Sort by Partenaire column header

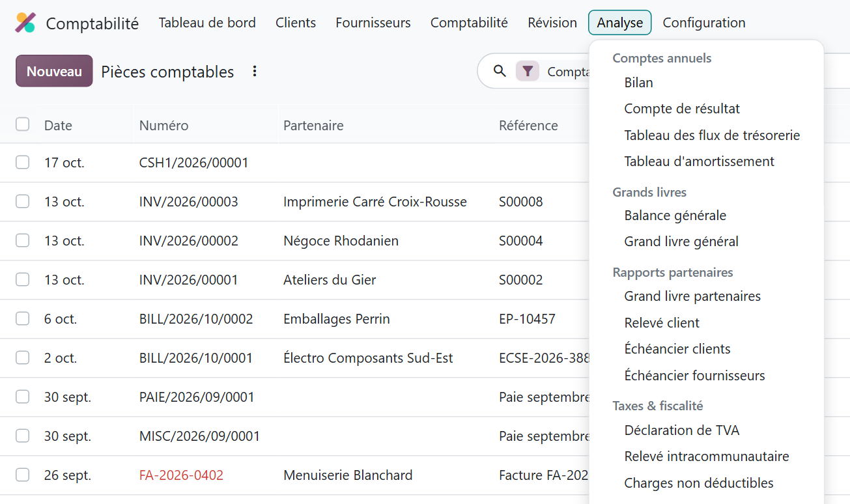313,126
